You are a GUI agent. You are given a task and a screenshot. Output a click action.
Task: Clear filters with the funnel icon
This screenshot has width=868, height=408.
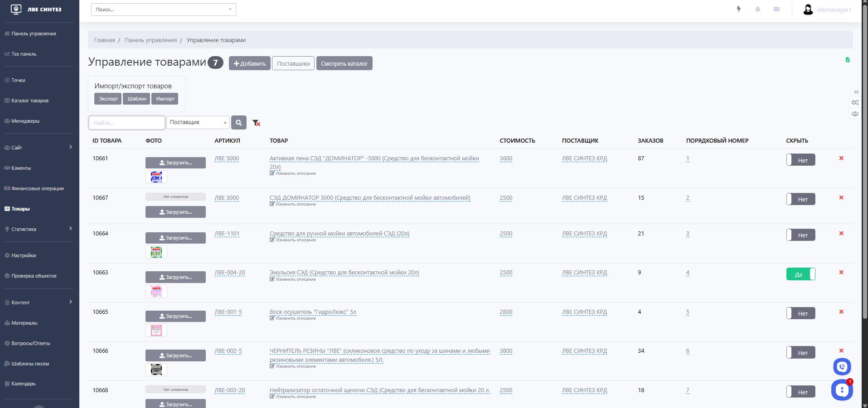point(257,123)
